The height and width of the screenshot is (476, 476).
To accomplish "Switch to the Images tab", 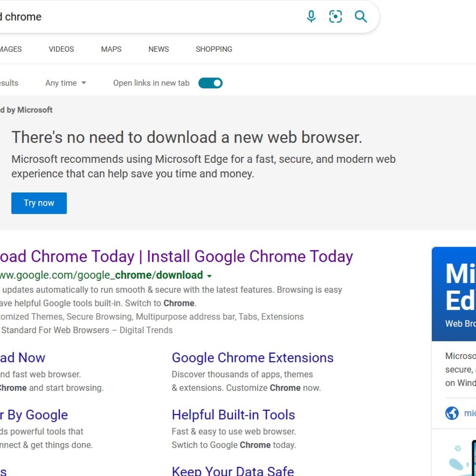I will pyautogui.click(x=11, y=49).
